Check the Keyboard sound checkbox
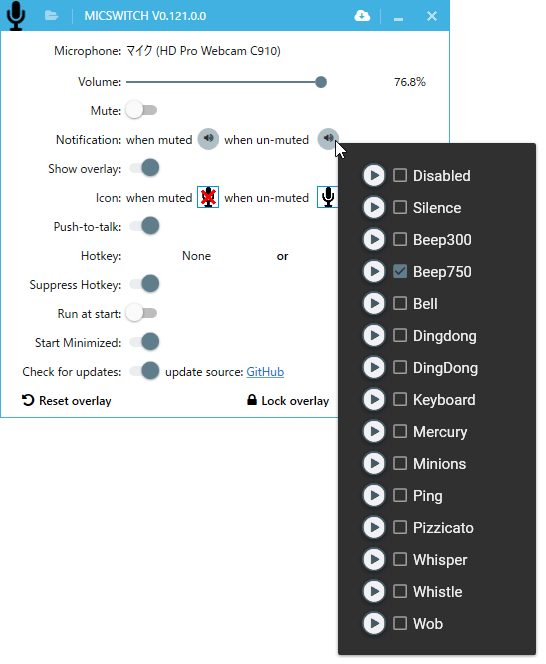 (x=400, y=399)
